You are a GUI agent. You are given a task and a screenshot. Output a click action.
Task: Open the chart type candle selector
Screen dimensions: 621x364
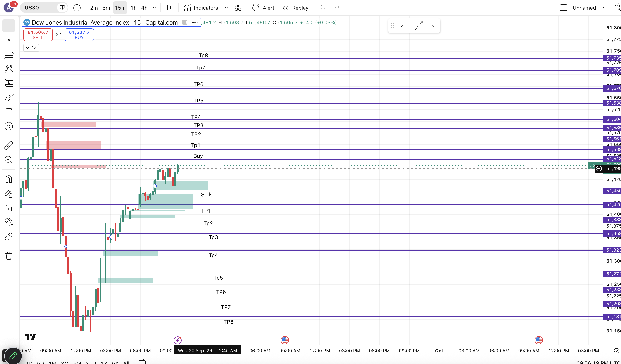tap(170, 8)
